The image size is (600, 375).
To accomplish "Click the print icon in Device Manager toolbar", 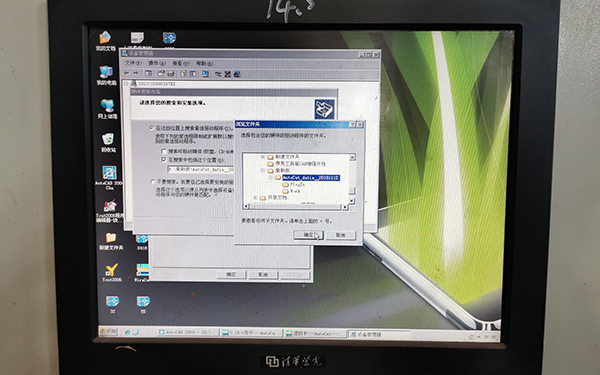I will [171, 73].
